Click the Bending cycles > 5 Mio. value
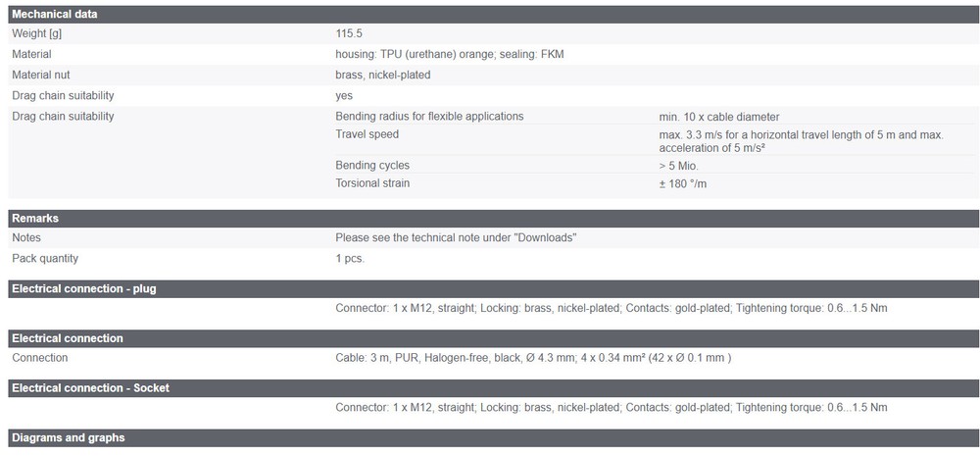 coord(679,166)
